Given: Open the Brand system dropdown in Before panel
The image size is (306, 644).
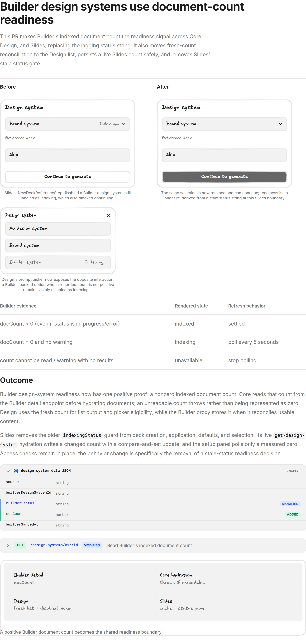Looking at the screenshot, I should (x=67, y=124).
